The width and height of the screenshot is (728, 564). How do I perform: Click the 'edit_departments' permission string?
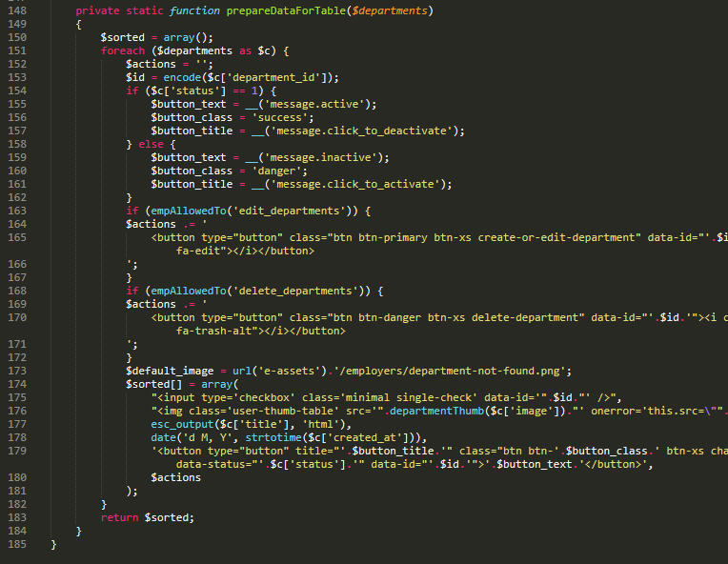click(x=289, y=211)
